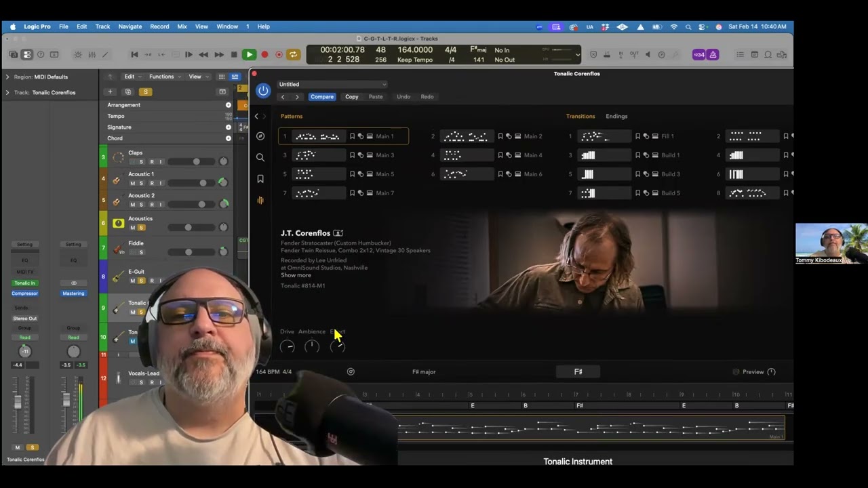The height and width of the screenshot is (488, 868).
Task: Click the keyboard icon next to Main 3
Action: tap(370, 155)
